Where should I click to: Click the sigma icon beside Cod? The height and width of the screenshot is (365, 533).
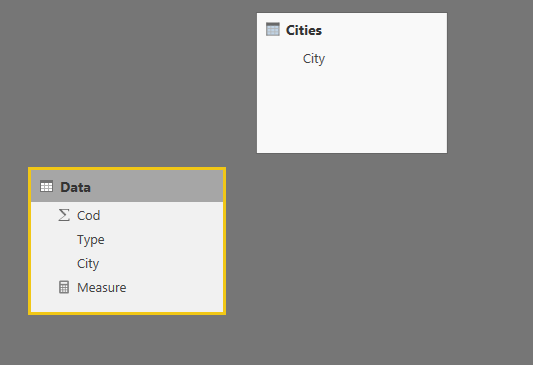64,215
